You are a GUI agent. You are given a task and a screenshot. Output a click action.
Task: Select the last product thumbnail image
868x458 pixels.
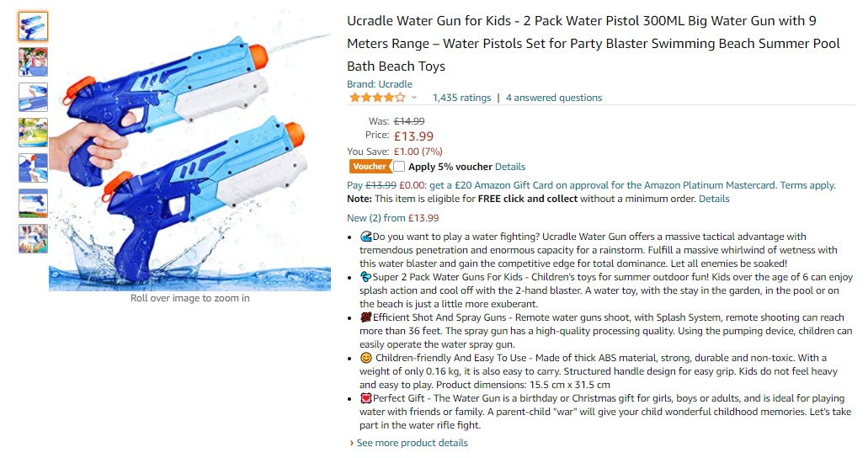[33, 239]
